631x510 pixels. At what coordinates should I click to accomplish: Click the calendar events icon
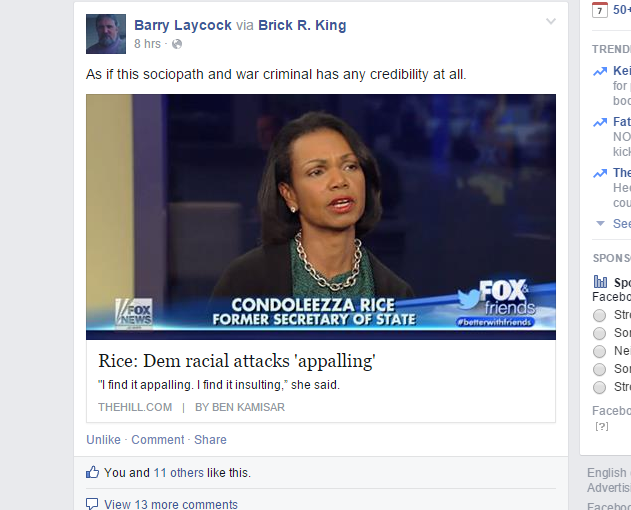(x=600, y=10)
